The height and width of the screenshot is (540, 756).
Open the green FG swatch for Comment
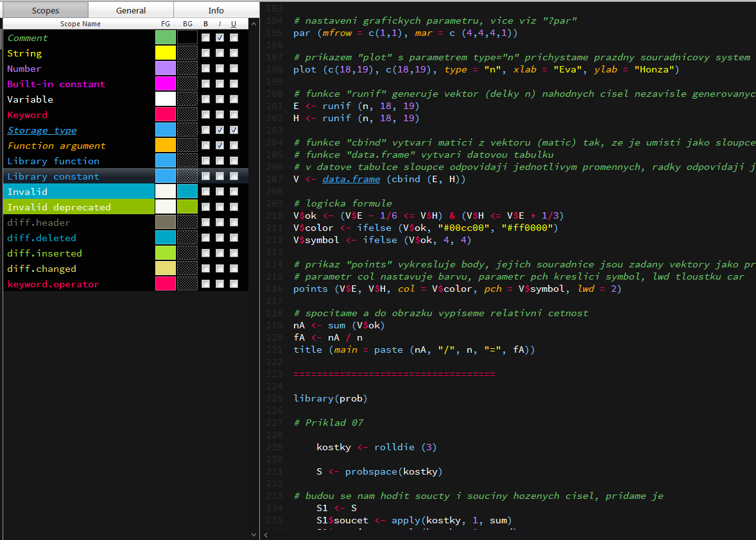pyautogui.click(x=165, y=38)
